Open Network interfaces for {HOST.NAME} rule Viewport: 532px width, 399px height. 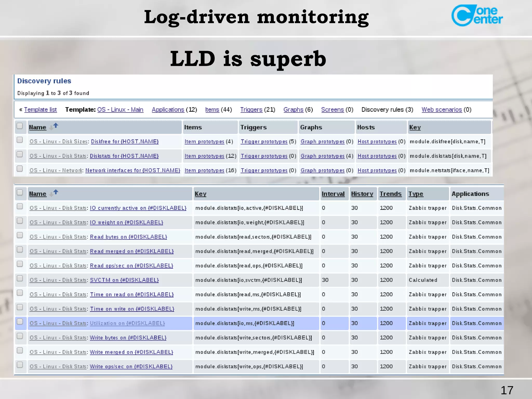(x=133, y=170)
